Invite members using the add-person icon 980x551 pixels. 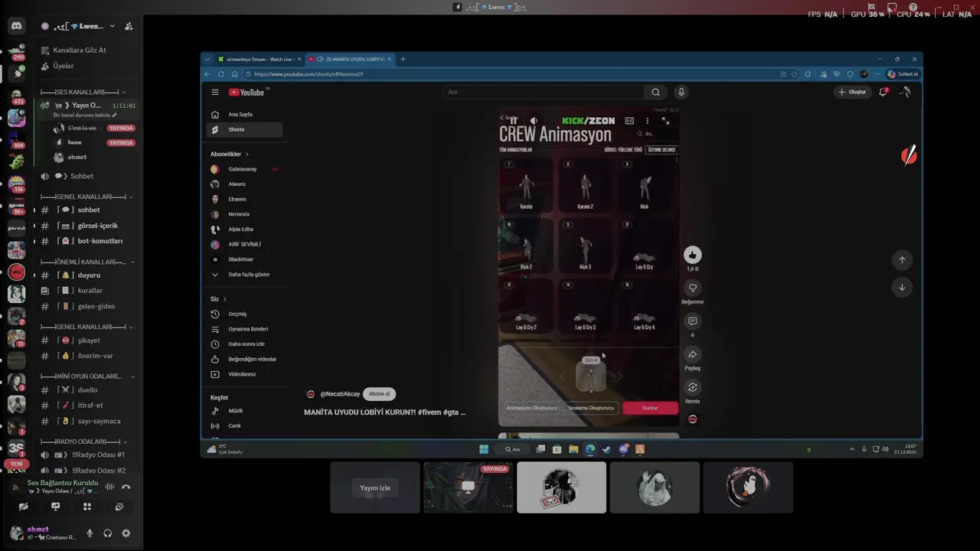129,26
